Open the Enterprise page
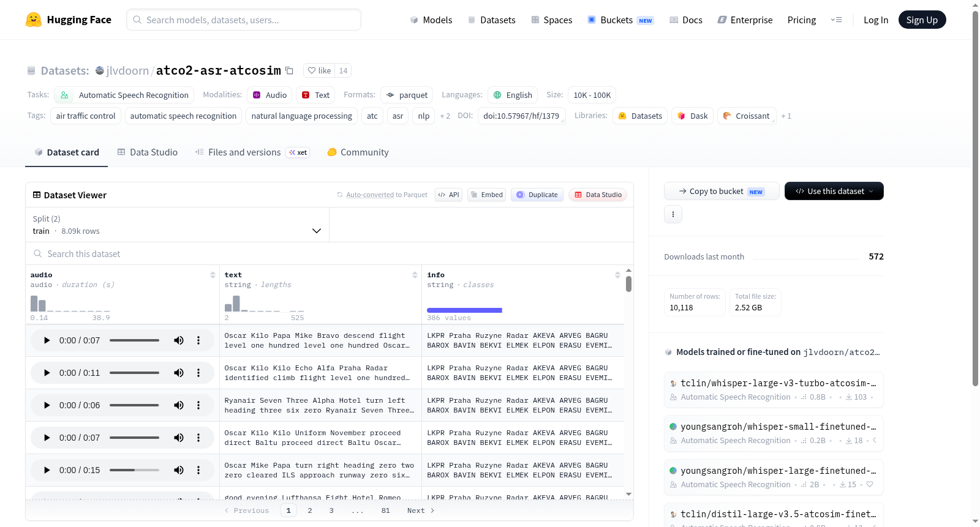 (x=745, y=20)
